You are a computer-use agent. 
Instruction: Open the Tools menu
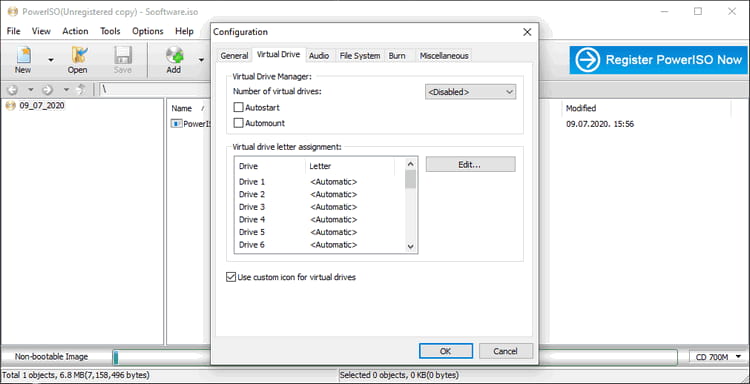pos(110,31)
